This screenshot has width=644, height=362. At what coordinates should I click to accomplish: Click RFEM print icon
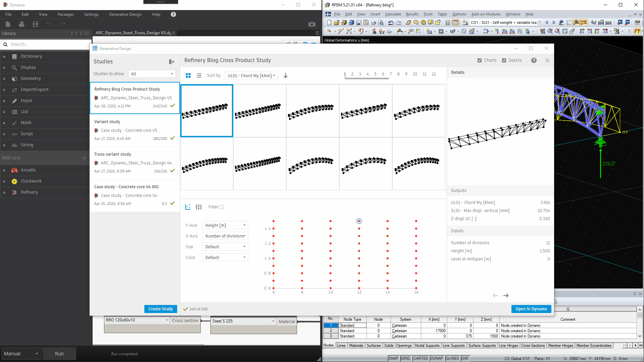[374, 22]
